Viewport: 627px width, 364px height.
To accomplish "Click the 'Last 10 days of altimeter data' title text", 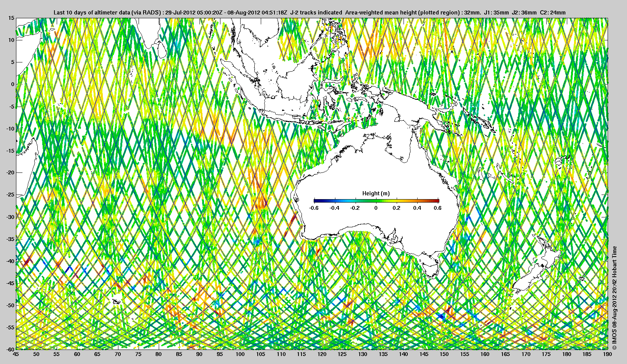I will [92, 13].
